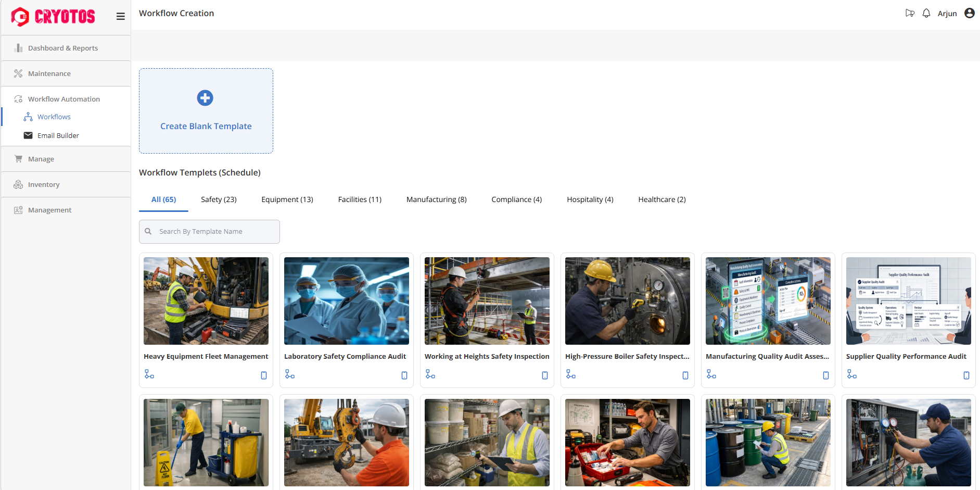The height and width of the screenshot is (490, 980).
Task: Switch to the Safety (23) tab
Action: click(x=219, y=199)
